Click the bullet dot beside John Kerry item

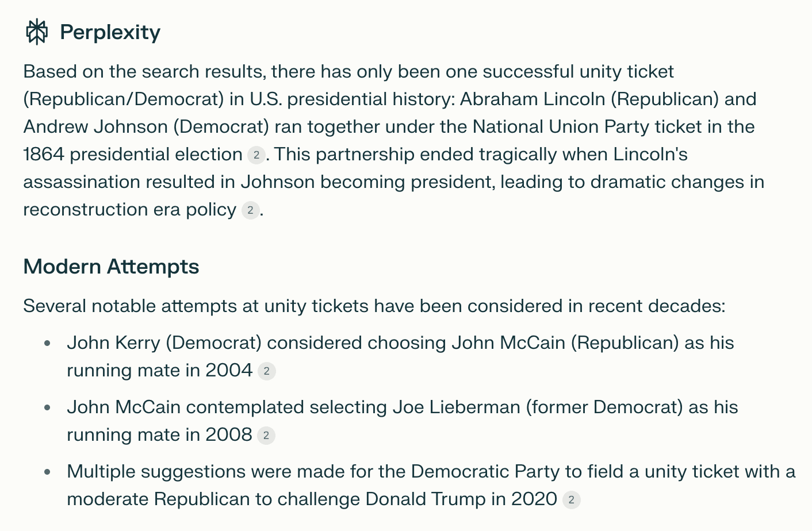click(48, 344)
